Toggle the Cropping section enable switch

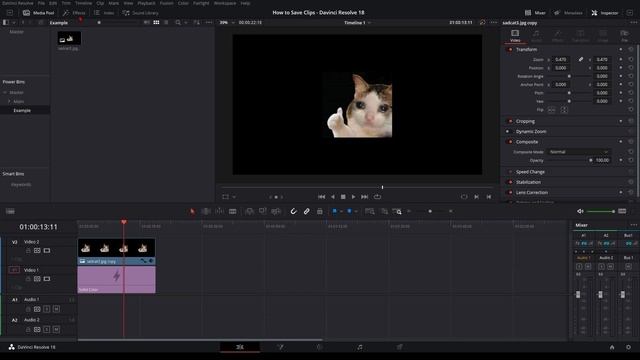pos(510,121)
